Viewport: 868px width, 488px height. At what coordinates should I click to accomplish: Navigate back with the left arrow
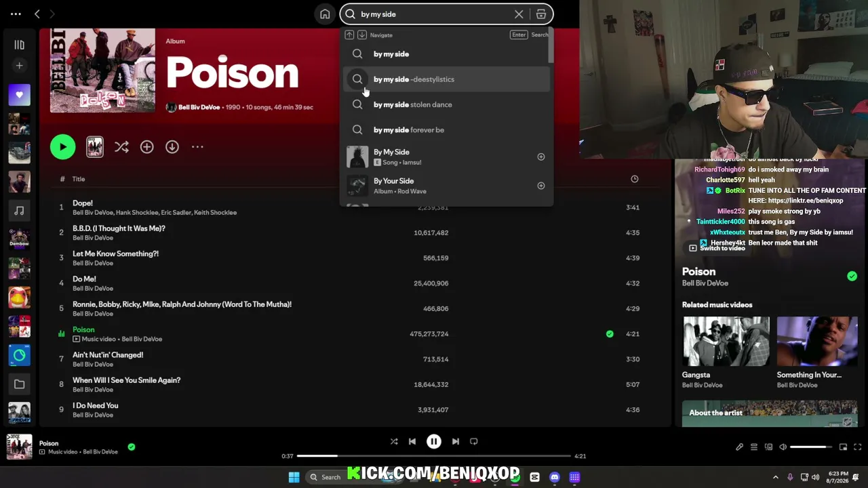(x=37, y=14)
